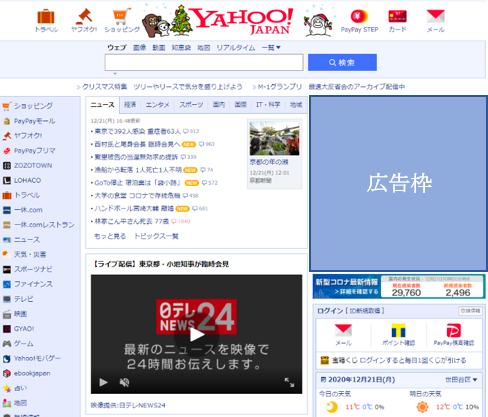Click the blue 検索 search button
The width and height of the screenshot is (488, 417).
click(x=342, y=62)
